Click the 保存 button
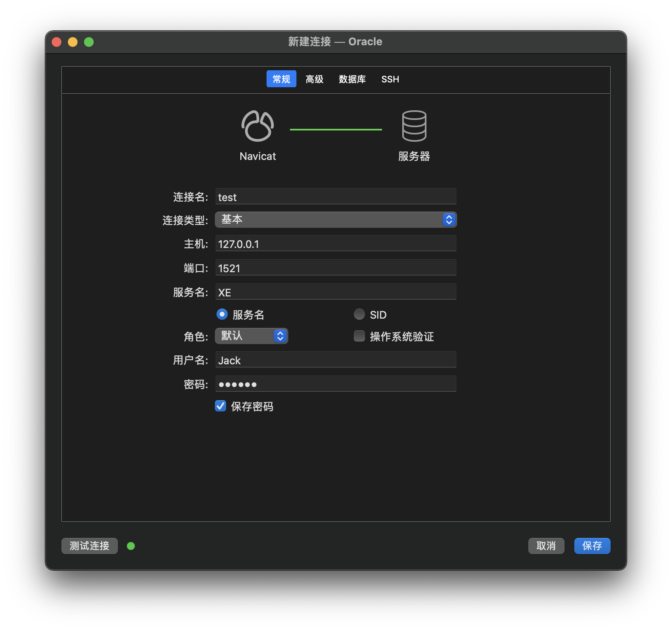The height and width of the screenshot is (630, 672). click(592, 546)
